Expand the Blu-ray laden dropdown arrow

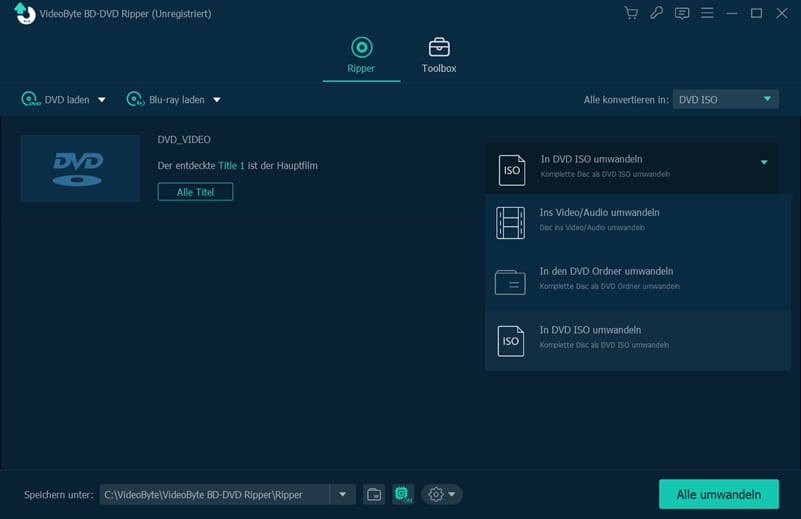217,100
